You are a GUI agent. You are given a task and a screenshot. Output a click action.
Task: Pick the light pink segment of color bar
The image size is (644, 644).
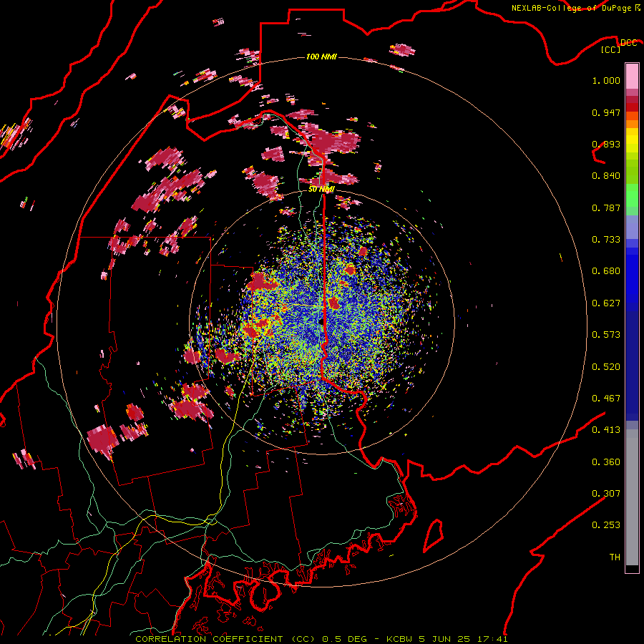click(x=632, y=76)
